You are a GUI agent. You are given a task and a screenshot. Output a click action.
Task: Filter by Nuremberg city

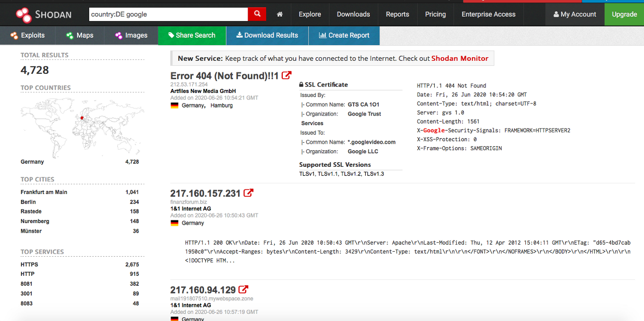36,221
